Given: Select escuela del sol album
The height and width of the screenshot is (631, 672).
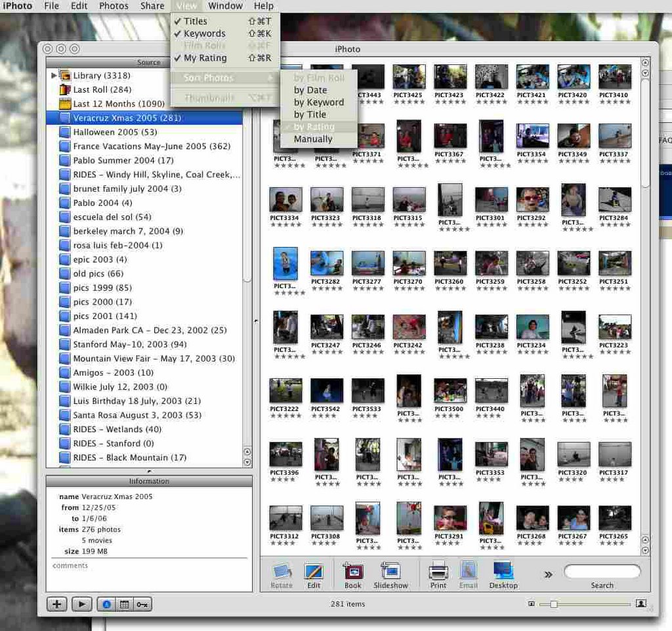Looking at the screenshot, I should [x=144, y=217].
